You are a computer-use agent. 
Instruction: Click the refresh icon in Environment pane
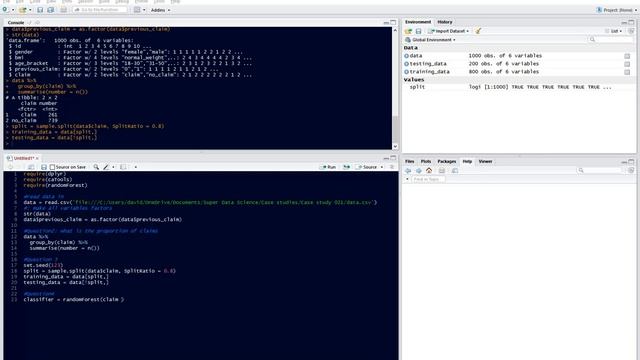(x=631, y=31)
